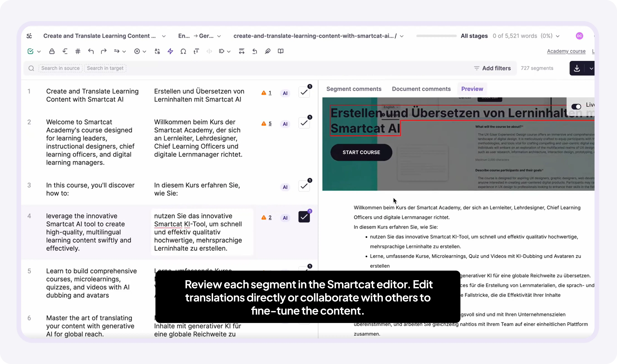Click the clear target circle-x icon
This screenshot has height=364, width=617.
point(137,51)
